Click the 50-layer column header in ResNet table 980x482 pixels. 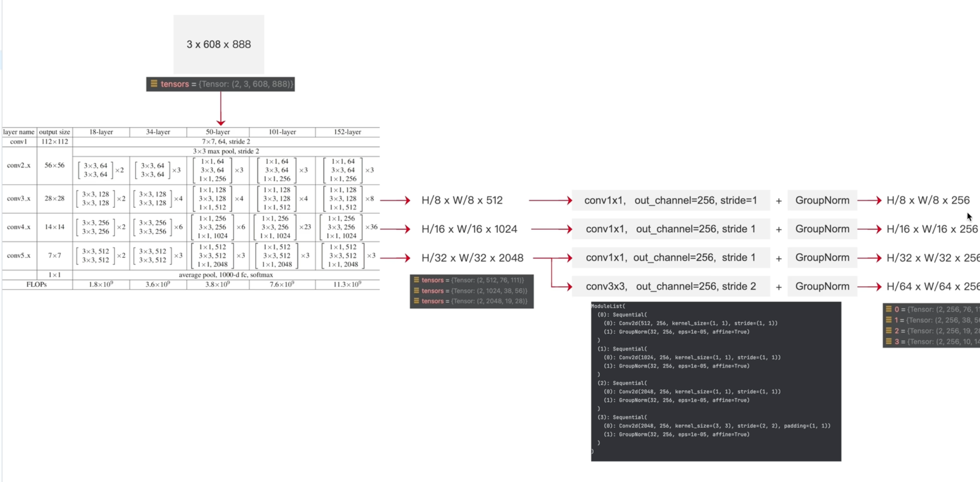tap(218, 132)
